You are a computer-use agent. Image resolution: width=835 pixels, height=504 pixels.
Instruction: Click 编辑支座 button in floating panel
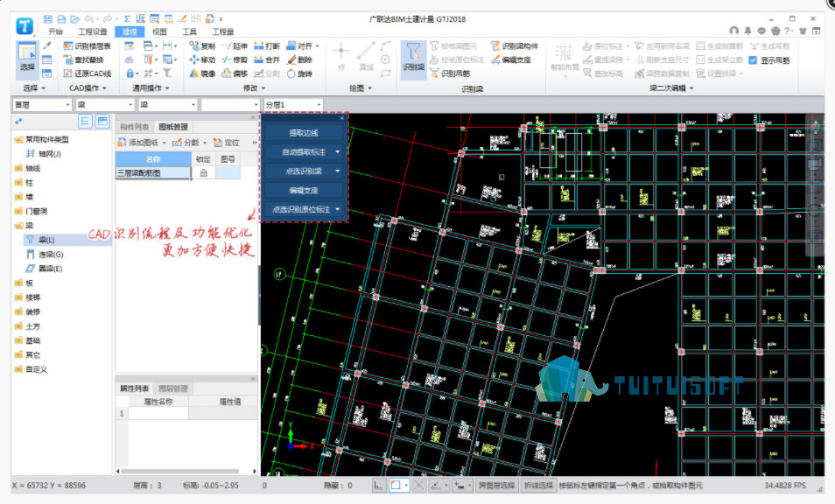tap(304, 191)
